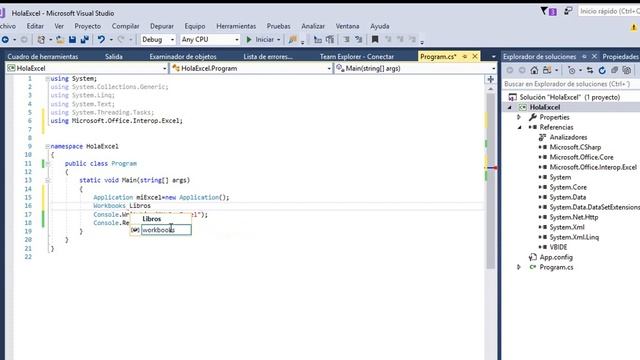This screenshot has width=640, height=360.
Task: Save the current file with disk icon
Action: (x=72, y=40)
